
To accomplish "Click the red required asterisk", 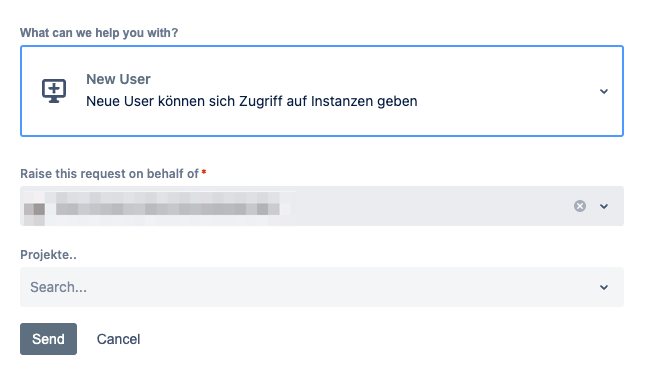I will (204, 172).
